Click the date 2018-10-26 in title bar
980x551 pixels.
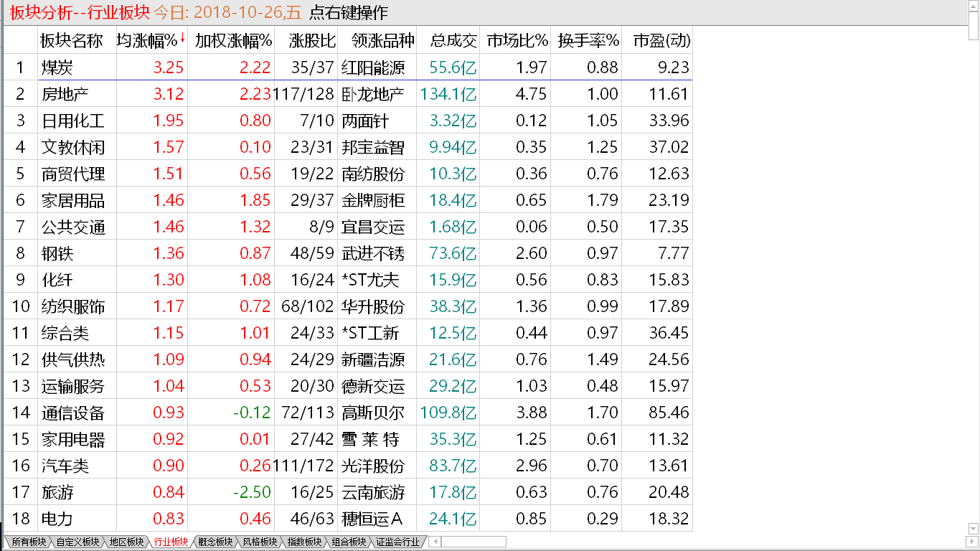point(237,13)
